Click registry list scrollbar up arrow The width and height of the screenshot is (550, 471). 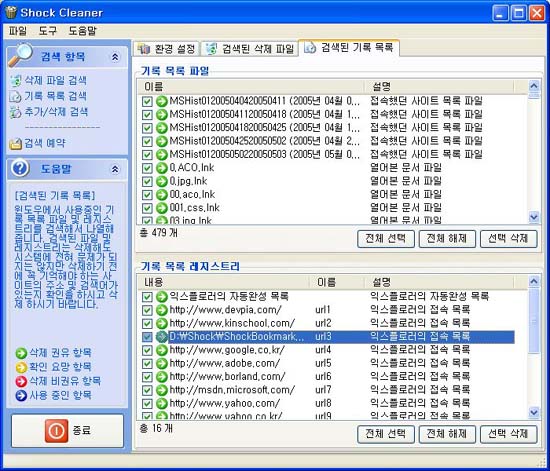[534, 281]
